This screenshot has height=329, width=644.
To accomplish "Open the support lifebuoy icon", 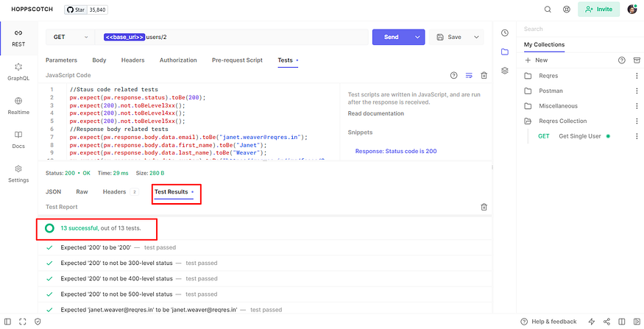I will (567, 10).
